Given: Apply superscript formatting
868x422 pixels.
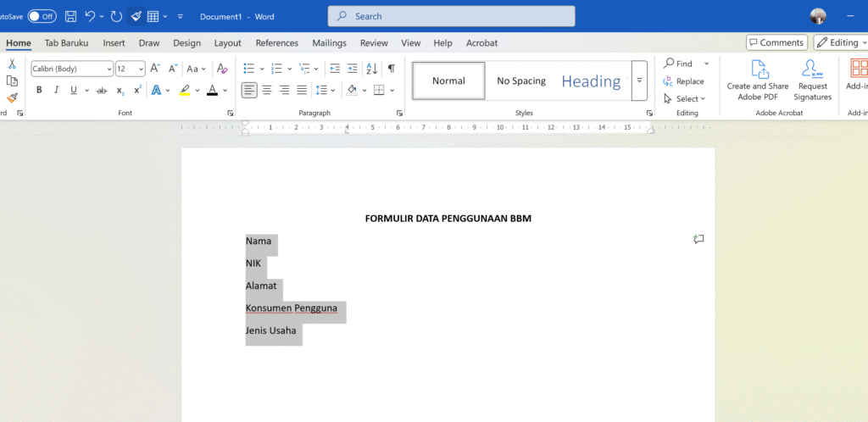Looking at the screenshot, I should pos(138,90).
